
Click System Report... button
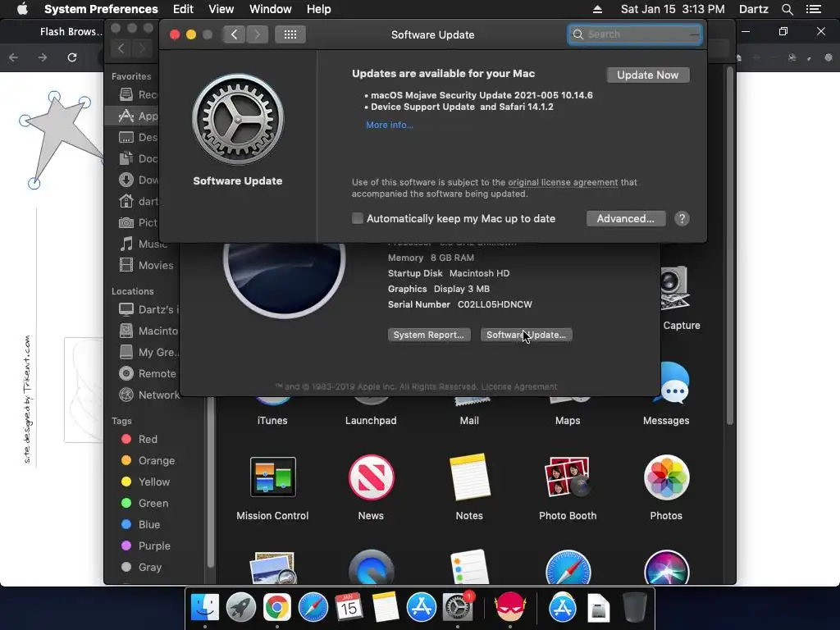pyautogui.click(x=428, y=335)
